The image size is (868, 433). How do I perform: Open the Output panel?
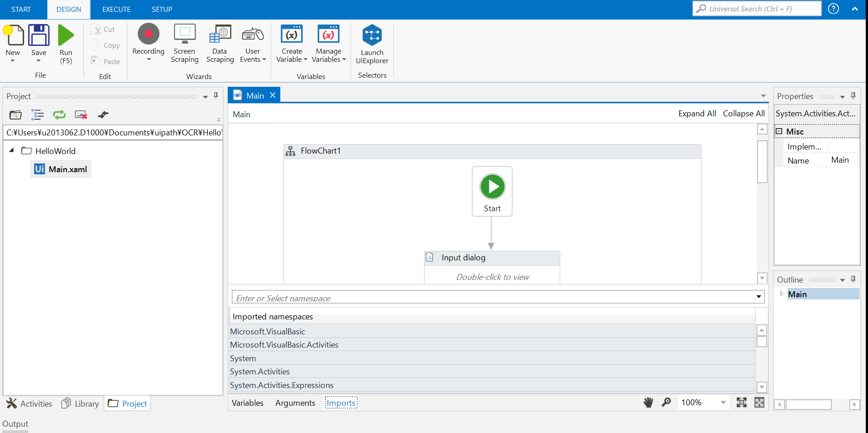[15, 424]
